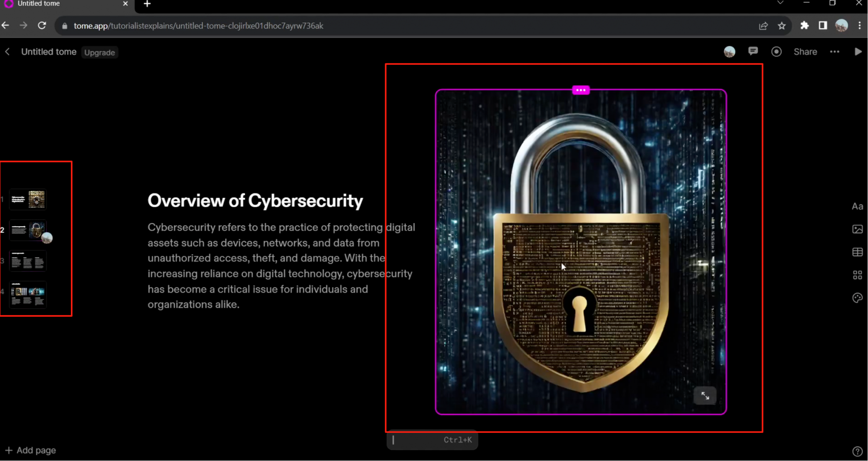The image size is (868, 461).
Task: Open the help question mark icon
Action: coord(857,451)
